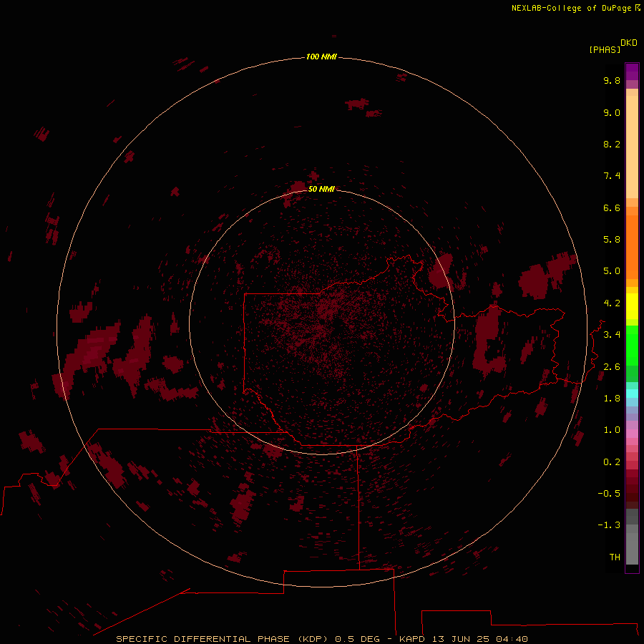
Task: Click the 1.0 scale label
Action: tap(612, 430)
